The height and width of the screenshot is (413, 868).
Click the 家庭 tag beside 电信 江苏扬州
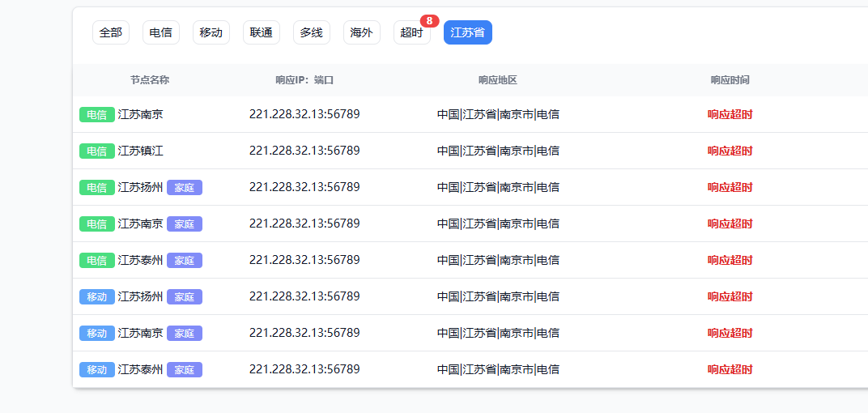184,187
